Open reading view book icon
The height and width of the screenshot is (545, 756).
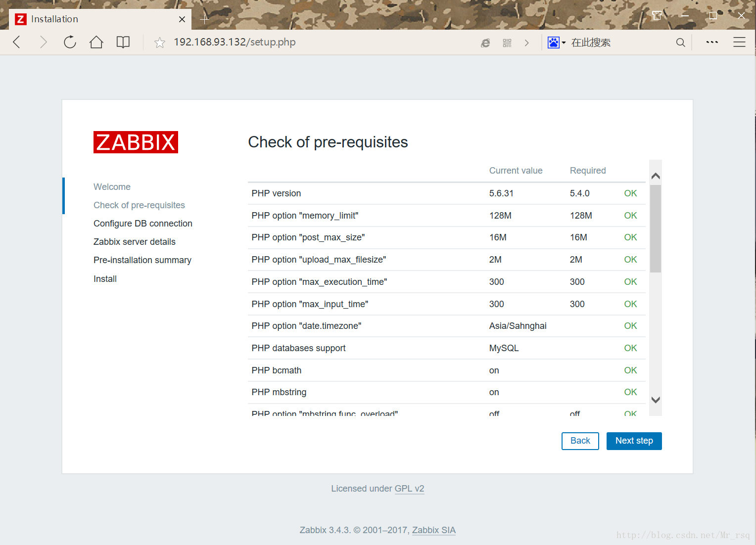tap(123, 43)
